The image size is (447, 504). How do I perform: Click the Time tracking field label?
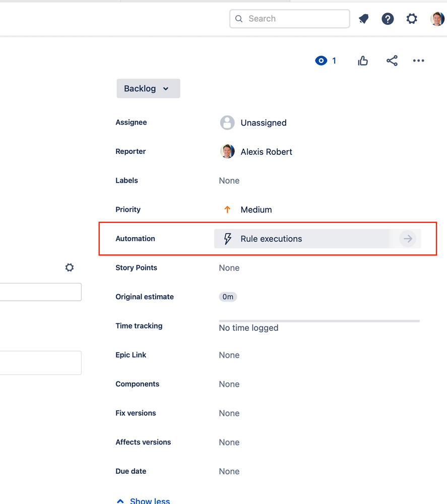pyautogui.click(x=139, y=325)
